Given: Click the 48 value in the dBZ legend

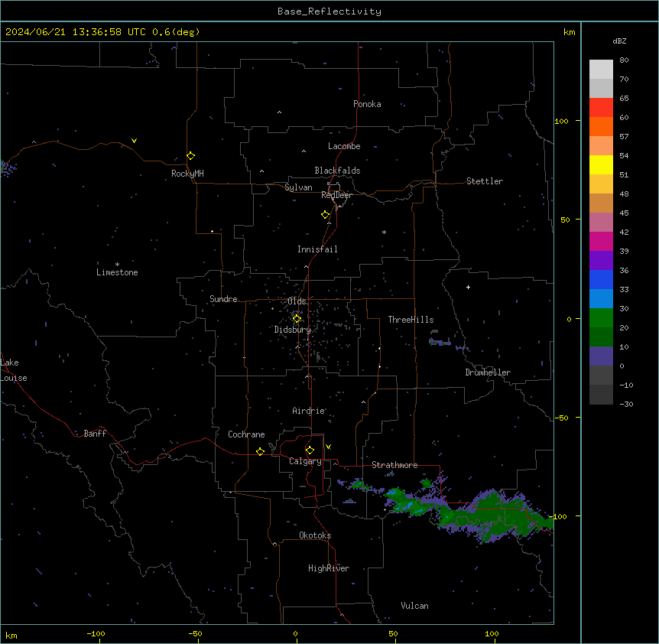Looking at the screenshot, I should (x=624, y=194).
